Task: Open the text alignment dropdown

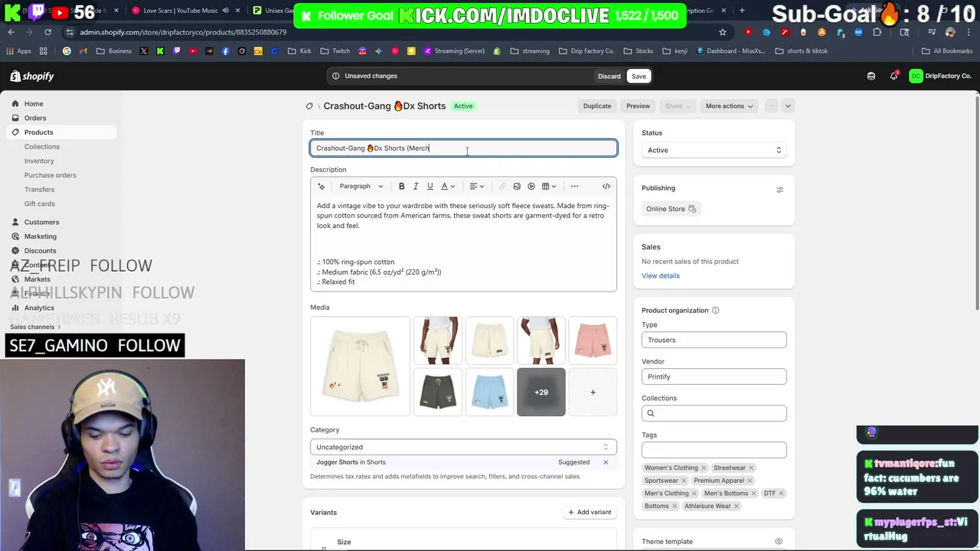Action: click(477, 186)
